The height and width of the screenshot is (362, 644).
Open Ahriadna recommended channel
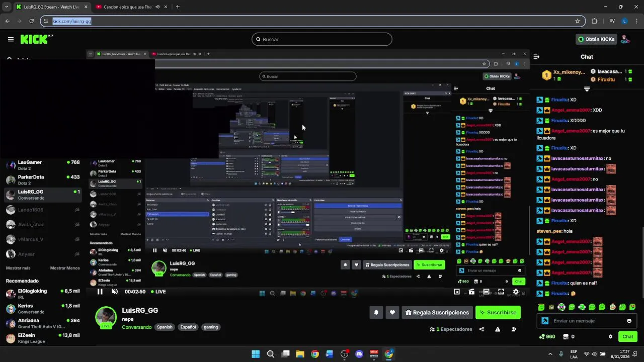coord(43,323)
